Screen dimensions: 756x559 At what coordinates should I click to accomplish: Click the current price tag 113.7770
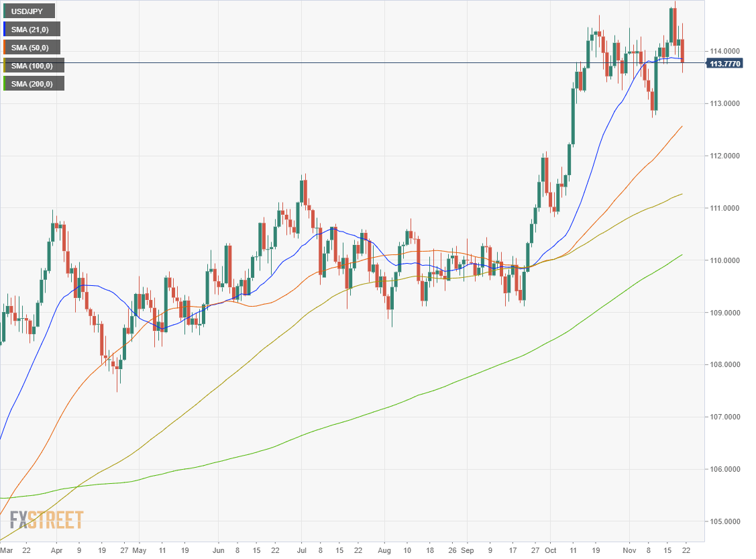coord(725,63)
